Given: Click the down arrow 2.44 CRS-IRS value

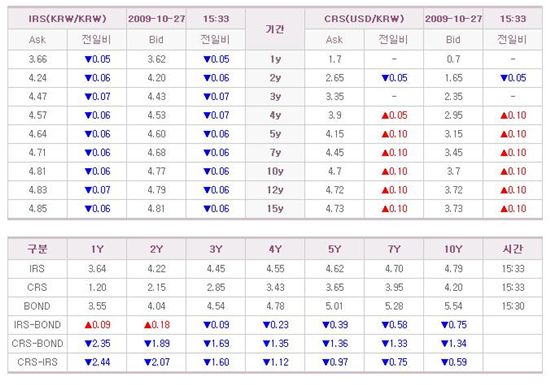Looking at the screenshot, I should tap(97, 362).
